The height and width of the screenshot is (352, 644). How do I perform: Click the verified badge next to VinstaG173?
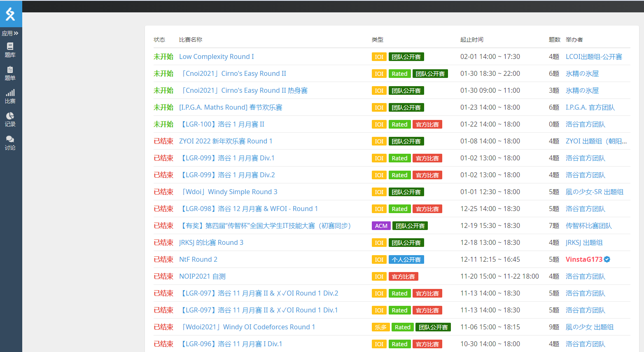pyautogui.click(x=607, y=259)
